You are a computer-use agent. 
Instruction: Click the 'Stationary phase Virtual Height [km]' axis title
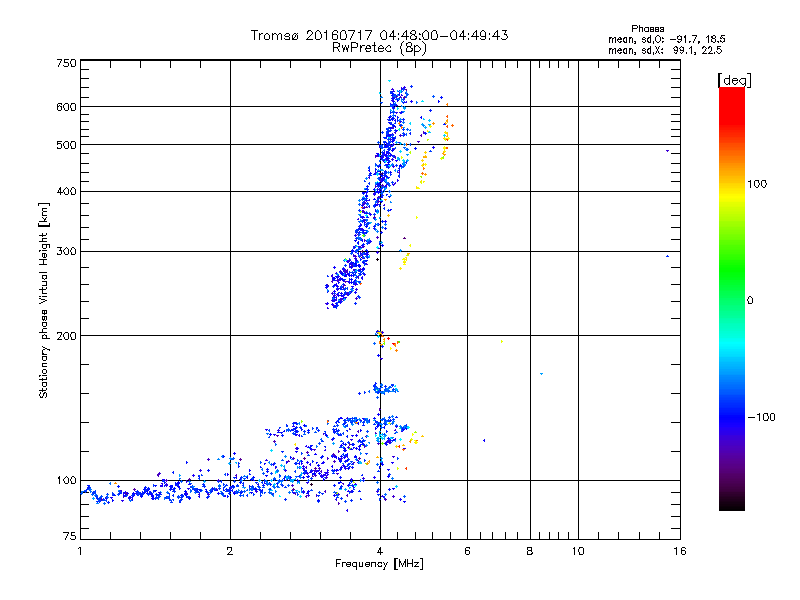tap(43, 301)
